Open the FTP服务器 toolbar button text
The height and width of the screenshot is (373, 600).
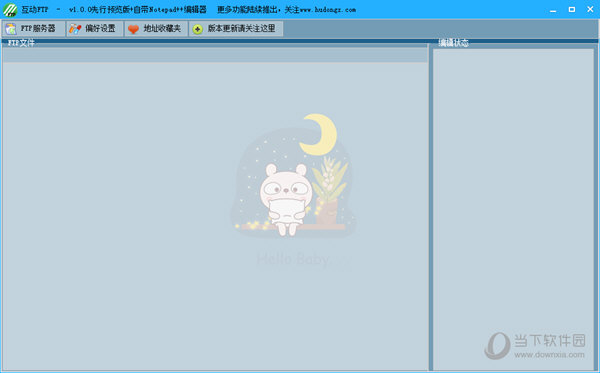click(38, 29)
